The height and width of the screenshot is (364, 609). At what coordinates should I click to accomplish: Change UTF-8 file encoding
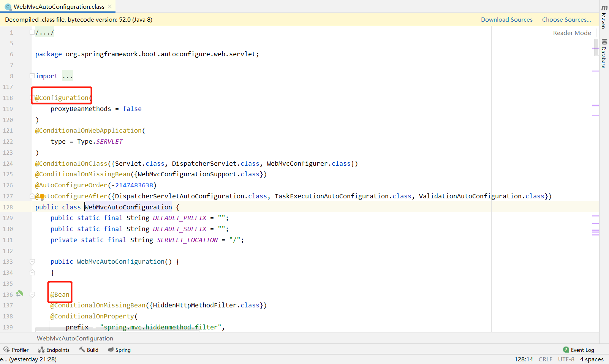tap(566, 359)
